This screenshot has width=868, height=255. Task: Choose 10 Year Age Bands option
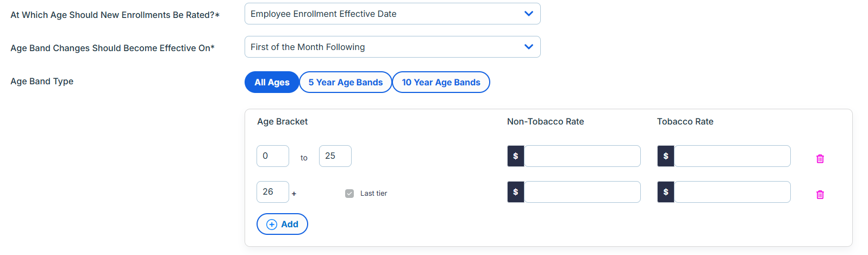coord(441,82)
